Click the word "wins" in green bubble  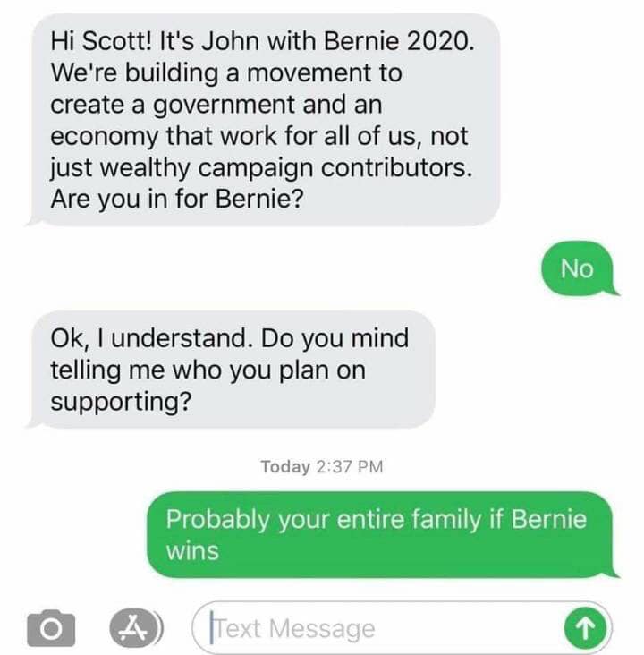[x=192, y=550]
